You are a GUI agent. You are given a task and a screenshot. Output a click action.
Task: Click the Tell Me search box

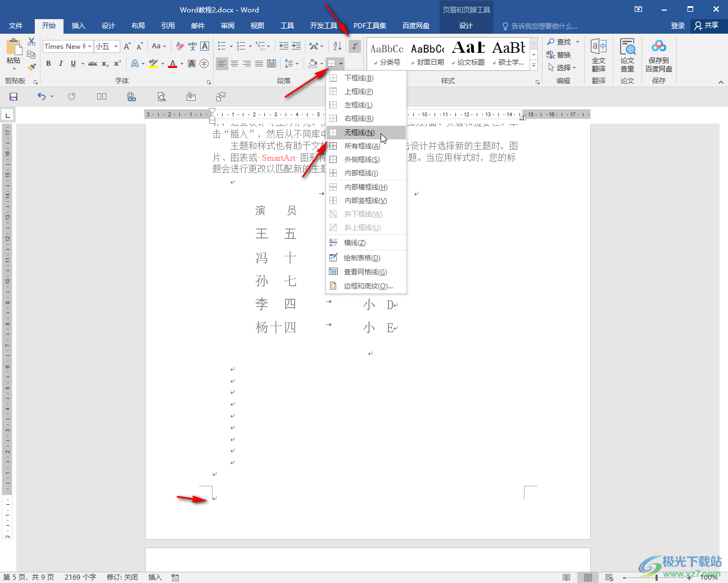point(540,26)
